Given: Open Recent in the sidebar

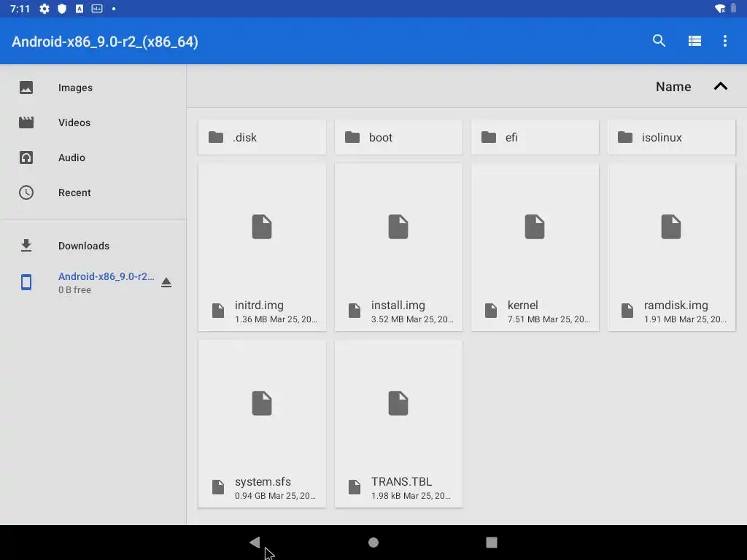Looking at the screenshot, I should pyautogui.click(x=93, y=192).
